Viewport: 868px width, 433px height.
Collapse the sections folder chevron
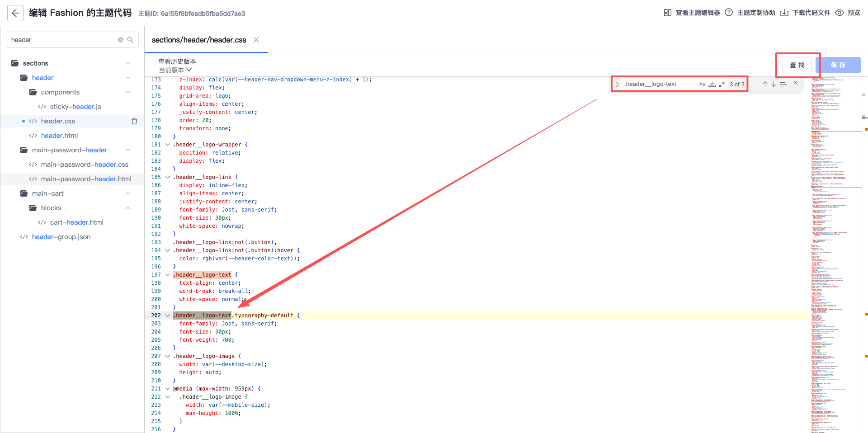coord(128,63)
